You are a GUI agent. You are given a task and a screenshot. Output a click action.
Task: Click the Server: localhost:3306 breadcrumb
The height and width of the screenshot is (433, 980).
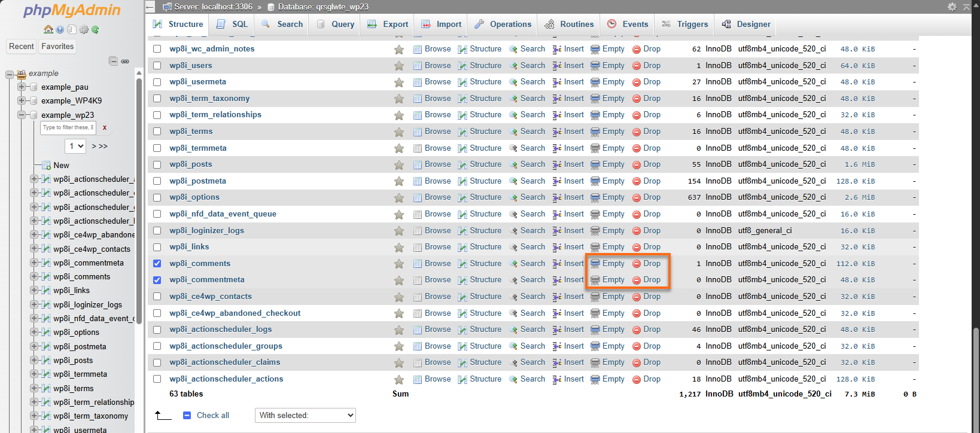click(x=214, y=7)
